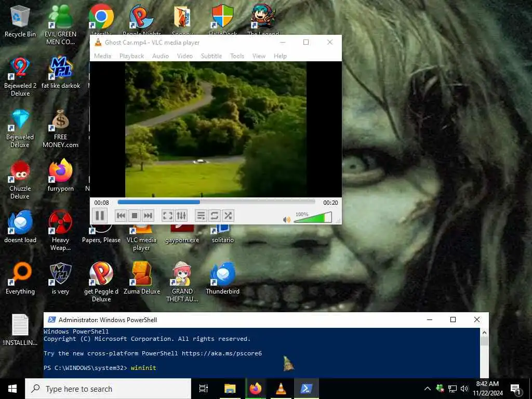Stop playback in VLC
Screen dimensions: 532x399
pyautogui.click(x=135, y=216)
